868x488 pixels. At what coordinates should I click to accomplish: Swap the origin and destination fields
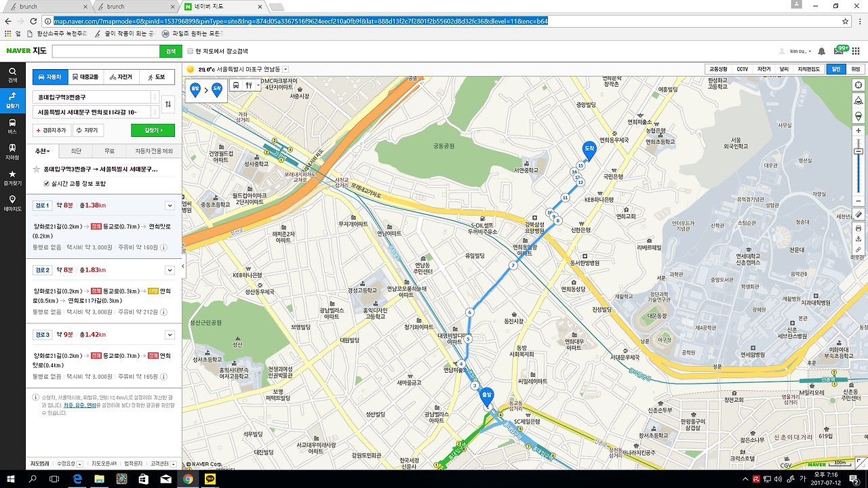[168, 104]
